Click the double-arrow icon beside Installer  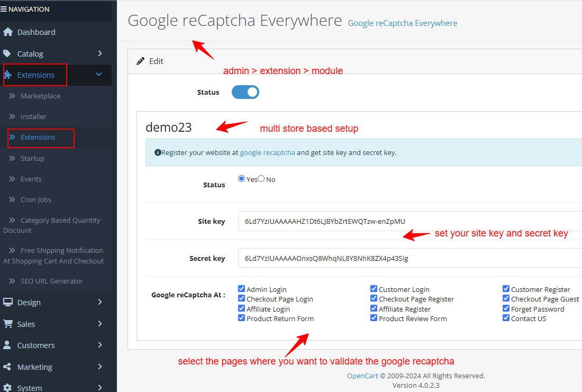pyautogui.click(x=12, y=116)
